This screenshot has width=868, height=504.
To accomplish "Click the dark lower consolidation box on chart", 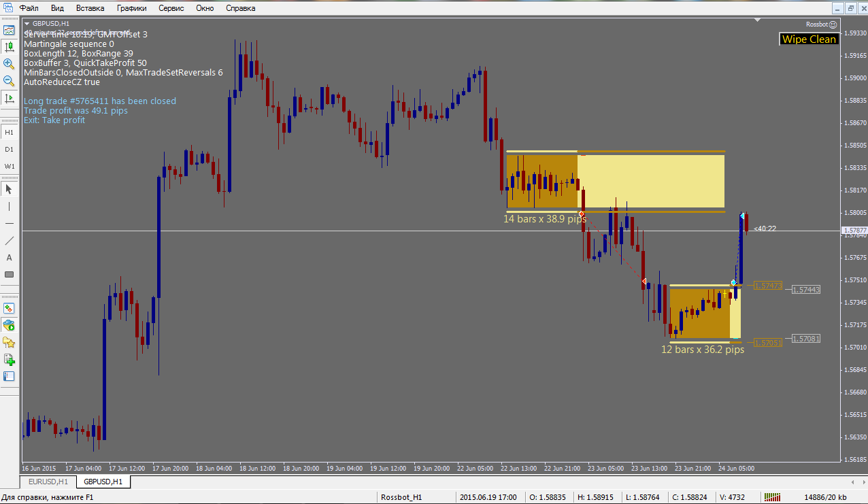I will [700, 314].
